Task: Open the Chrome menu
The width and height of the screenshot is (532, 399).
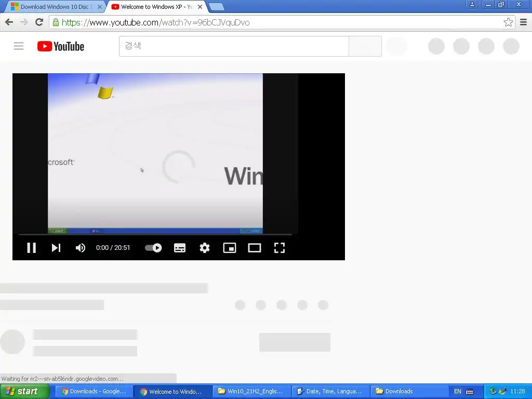Action: coord(524,22)
